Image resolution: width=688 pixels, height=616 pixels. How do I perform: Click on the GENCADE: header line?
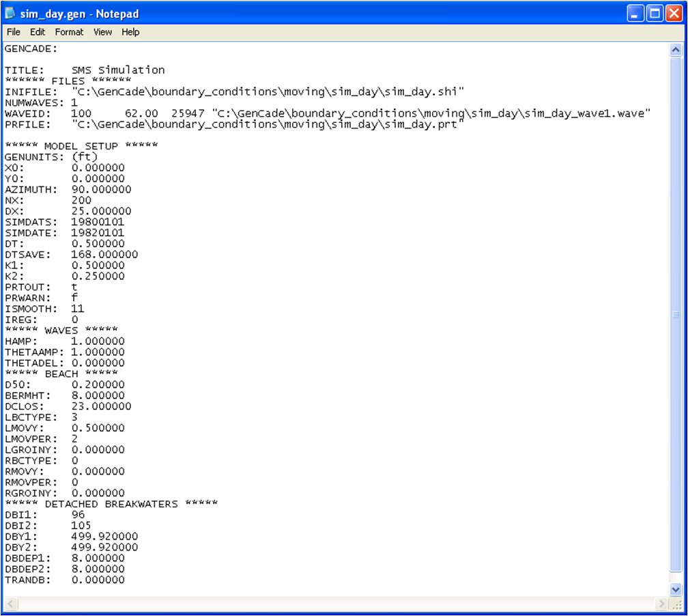click(x=31, y=48)
